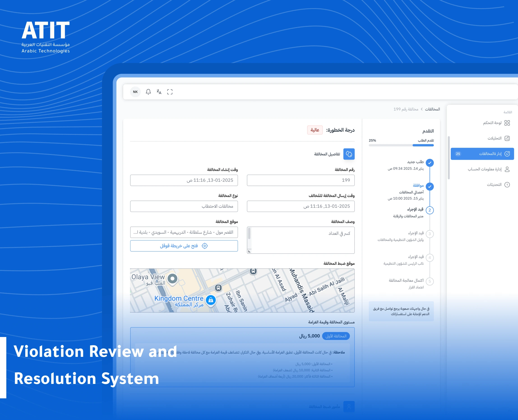Click the إدارة المخالفات violations icon in sidebar

(x=507, y=154)
